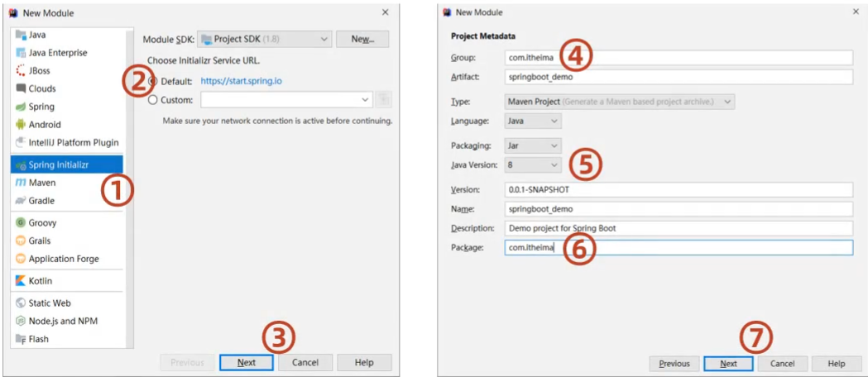Click Previous in the Project Metadata dialog

pyautogui.click(x=674, y=364)
